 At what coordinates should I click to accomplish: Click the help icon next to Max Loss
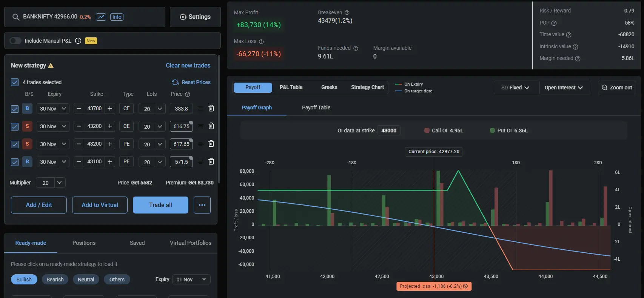click(x=261, y=41)
